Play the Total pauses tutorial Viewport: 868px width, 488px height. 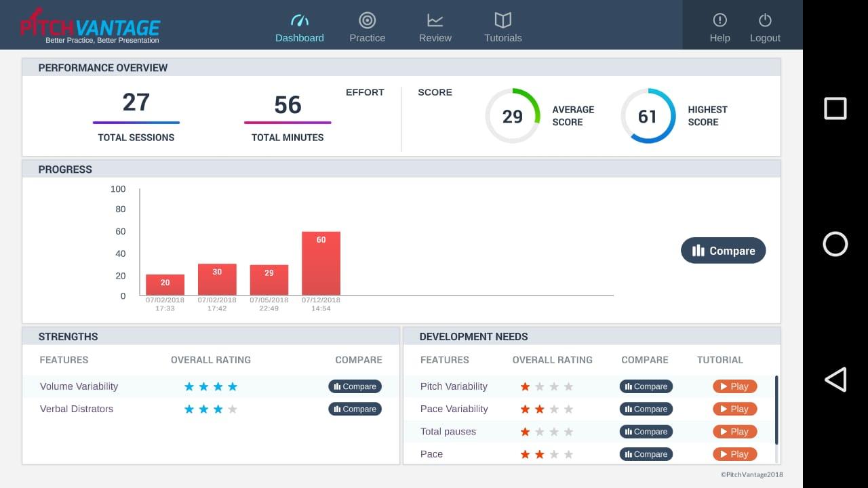click(735, 432)
